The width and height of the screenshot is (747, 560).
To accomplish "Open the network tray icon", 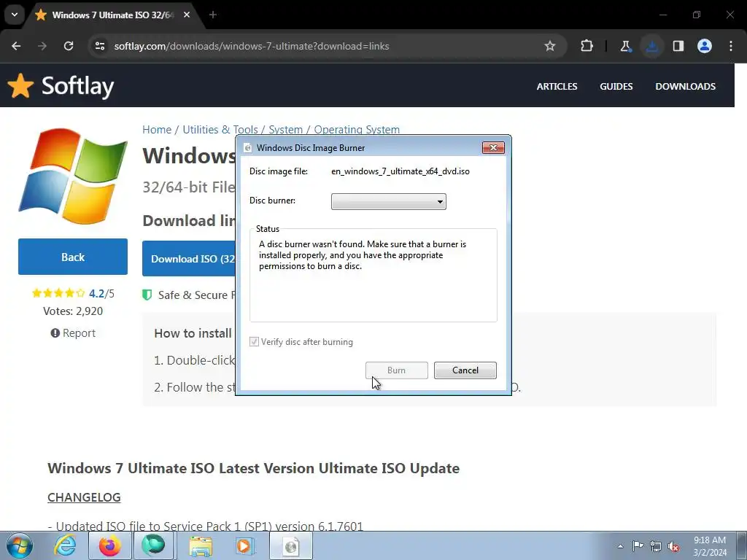I will [x=656, y=547].
